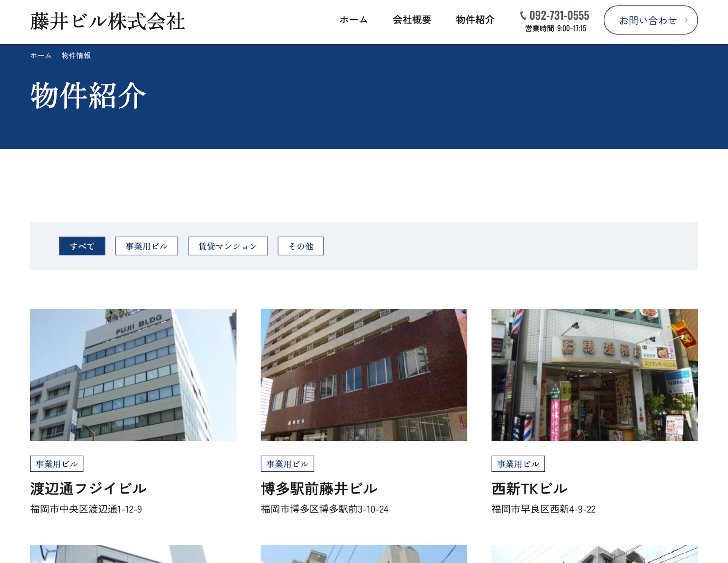Viewport: 728px width, 563px height.
Task: Click the 事業用ビル tag on 西新TKビル card
Action: (x=517, y=463)
